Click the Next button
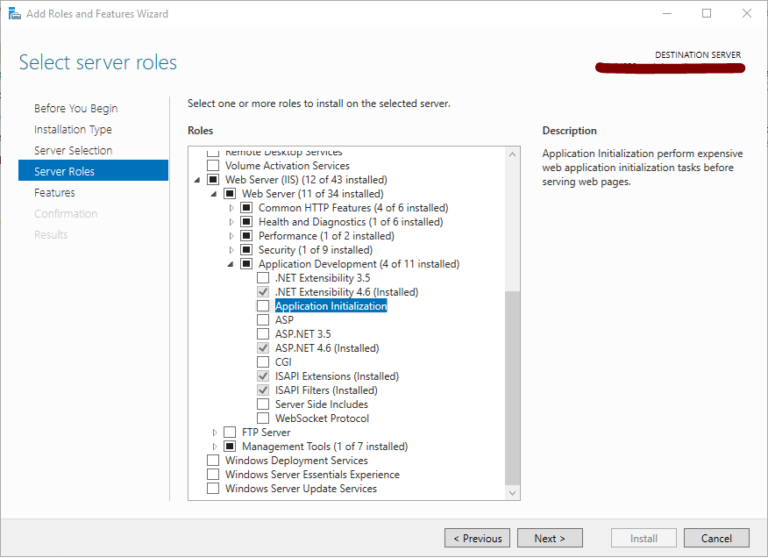The height and width of the screenshot is (558, 768). click(x=549, y=538)
